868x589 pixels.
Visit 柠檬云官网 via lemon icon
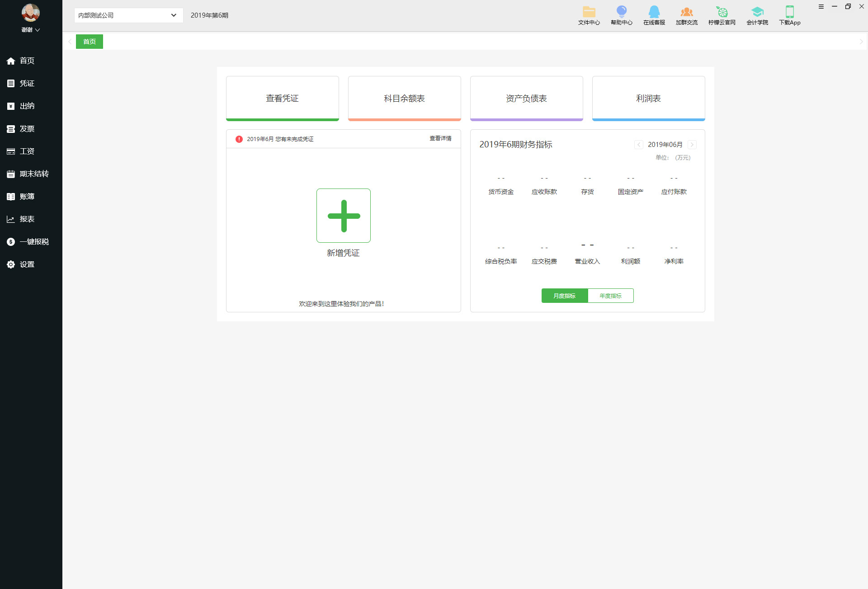click(722, 12)
